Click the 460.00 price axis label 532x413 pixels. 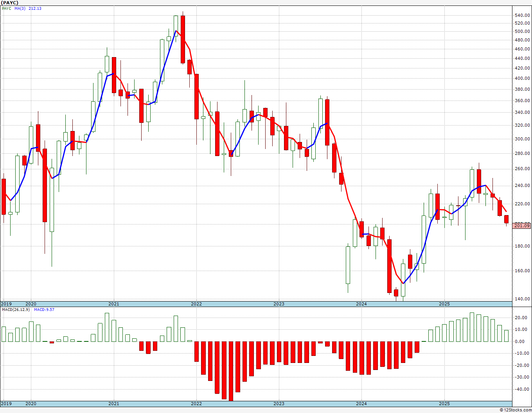pos(523,49)
